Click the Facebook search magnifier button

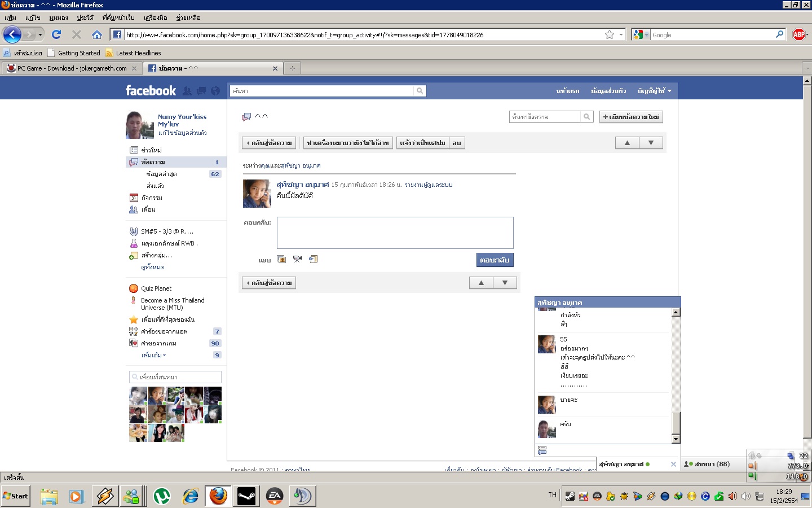point(420,91)
